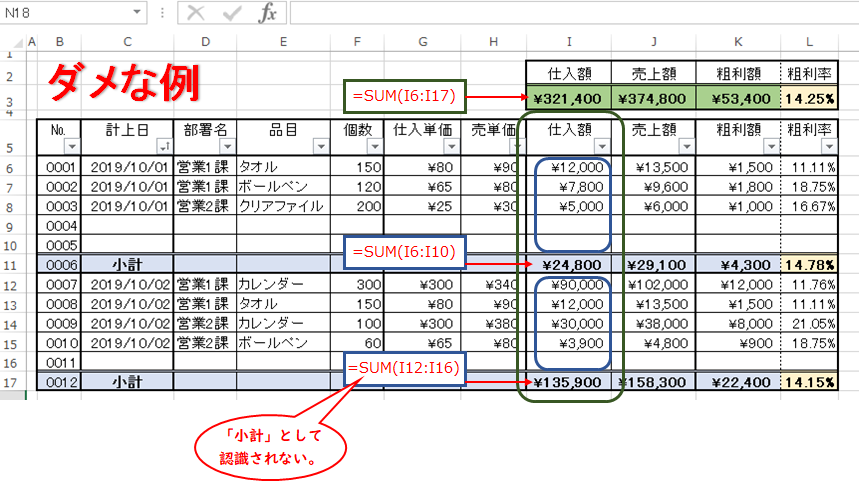
Task: Click the Insert Function fx icon
Action: coord(267,13)
